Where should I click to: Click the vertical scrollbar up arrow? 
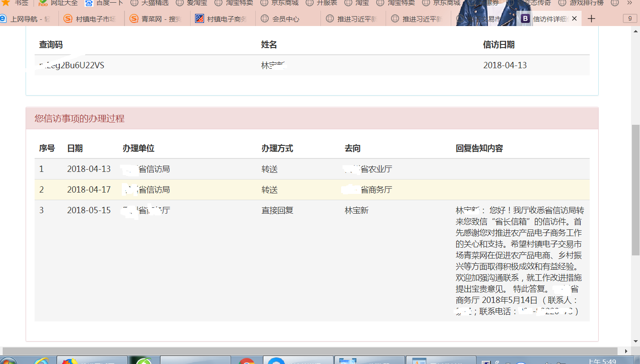636,31
